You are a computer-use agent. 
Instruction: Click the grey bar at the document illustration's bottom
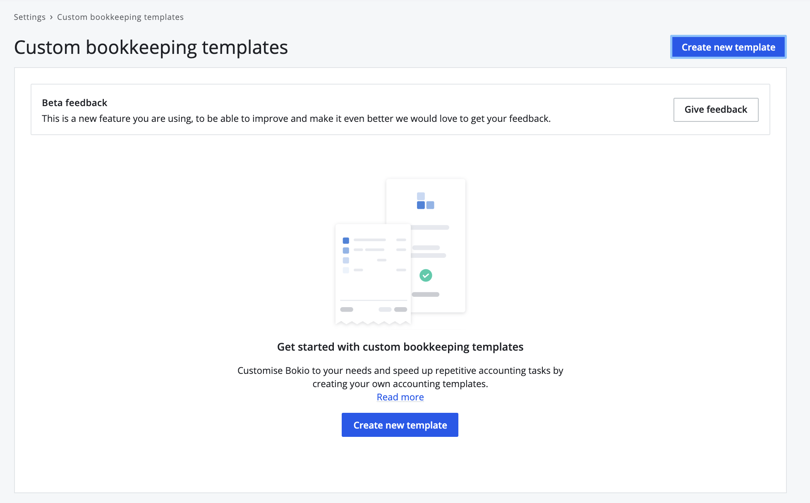(x=426, y=295)
